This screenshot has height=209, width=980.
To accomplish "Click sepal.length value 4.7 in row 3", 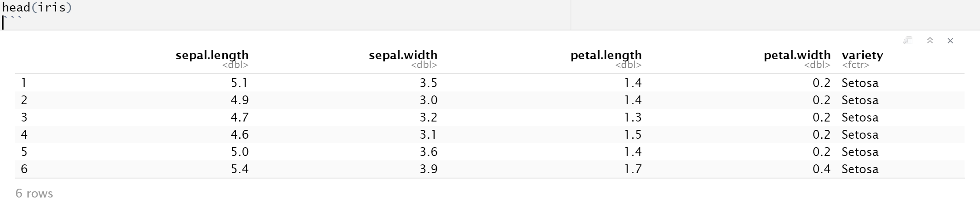I will click(x=240, y=118).
